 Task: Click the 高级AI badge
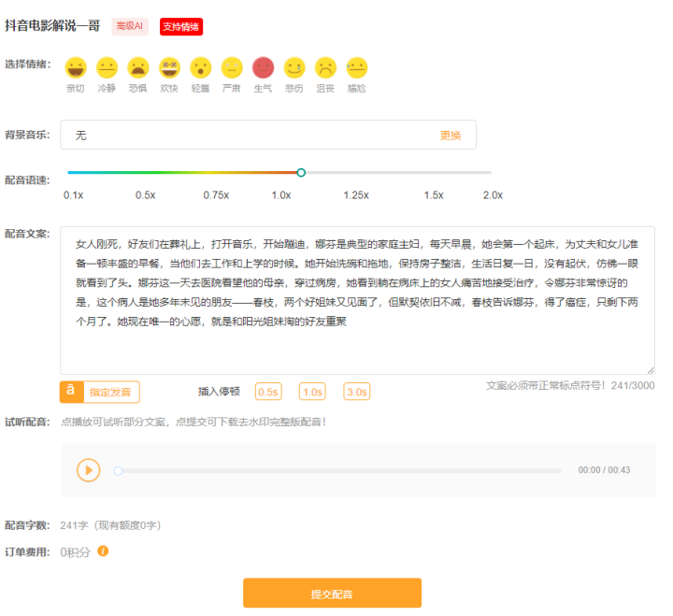point(130,26)
